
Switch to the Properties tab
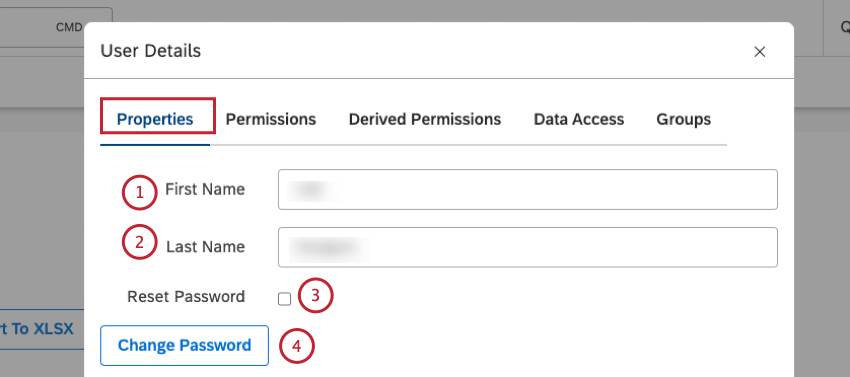coord(155,119)
